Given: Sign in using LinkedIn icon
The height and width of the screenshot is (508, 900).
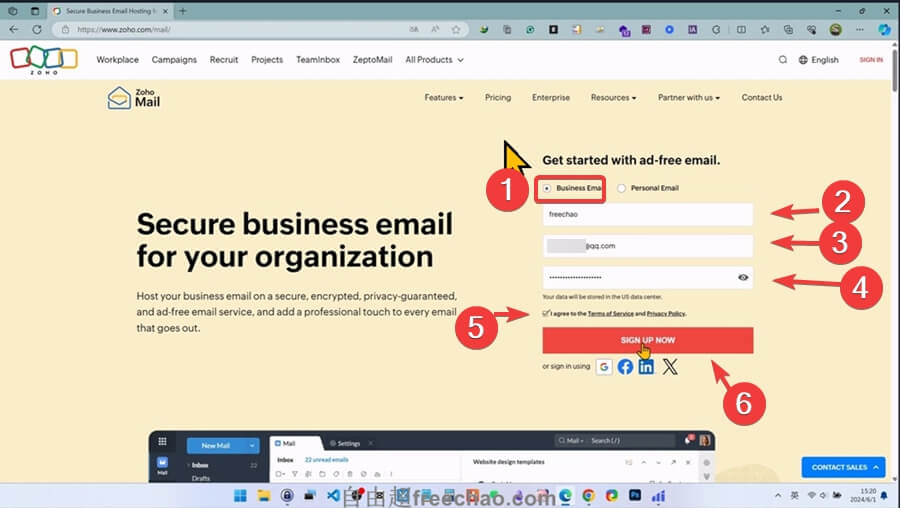Looking at the screenshot, I should 646,366.
